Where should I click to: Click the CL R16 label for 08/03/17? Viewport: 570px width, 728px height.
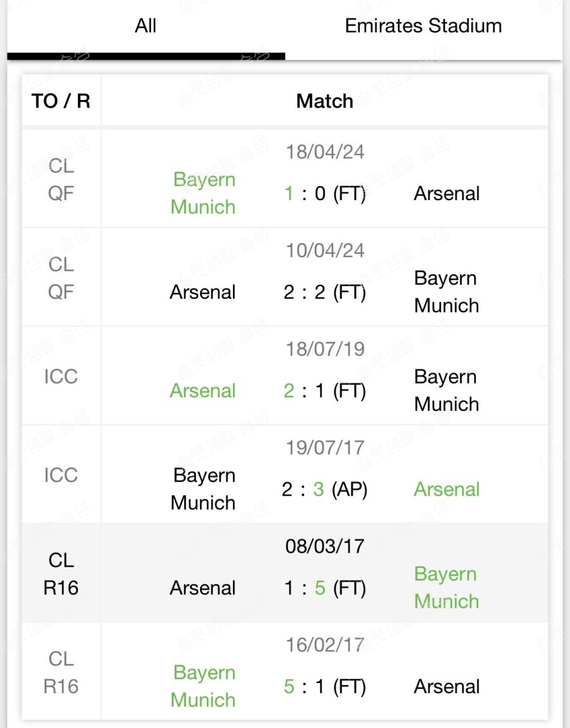61,574
